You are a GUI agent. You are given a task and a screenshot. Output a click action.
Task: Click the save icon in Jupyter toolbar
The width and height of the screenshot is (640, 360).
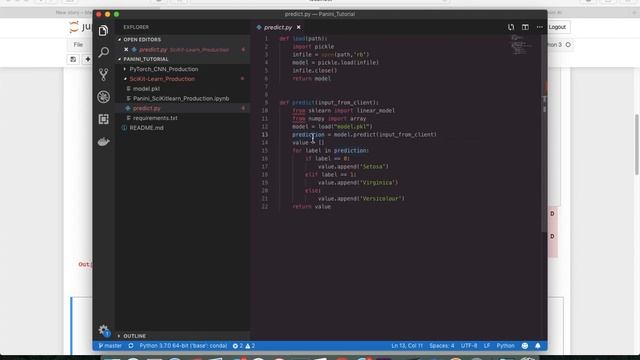click(73, 60)
